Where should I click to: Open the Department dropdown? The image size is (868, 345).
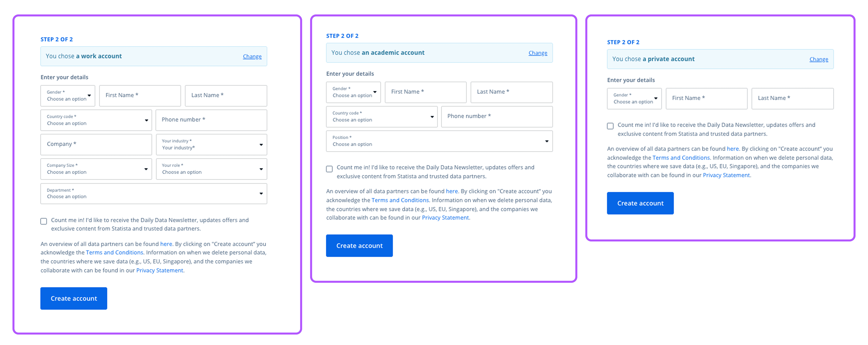click(154, 193)
